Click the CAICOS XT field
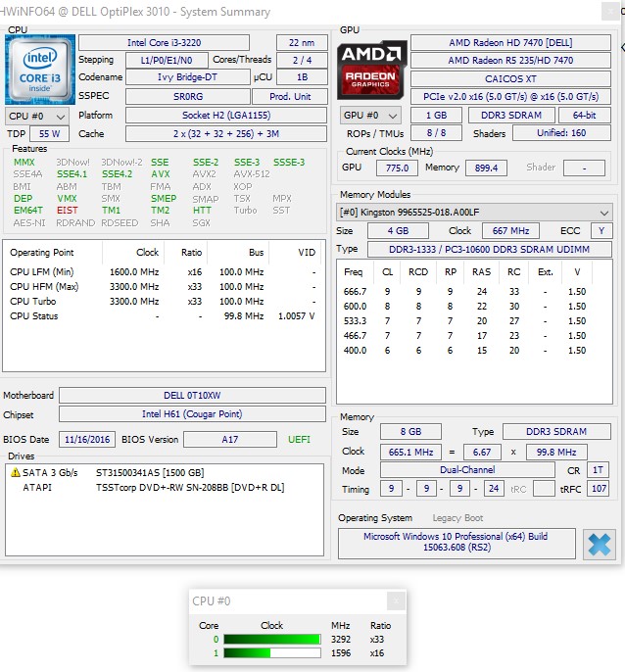The height and width of the screenshot is (672, 625). coord(510,78)
